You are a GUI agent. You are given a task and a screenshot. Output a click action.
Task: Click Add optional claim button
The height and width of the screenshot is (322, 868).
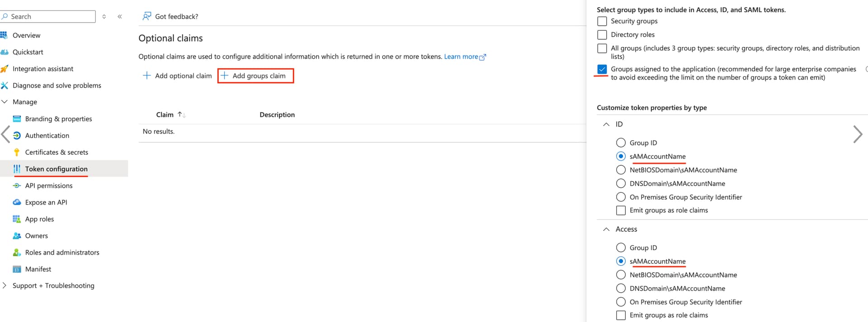[177, 75]
